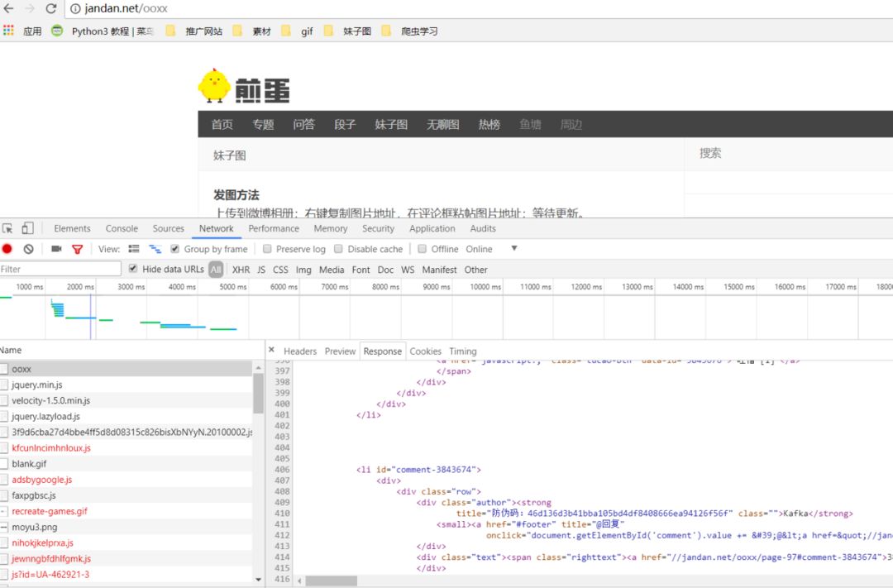Open the Timing detail tab
Image resolution: width=893 pixels, height=588 pixels.
pyautogui.click(x=463, y=351)
